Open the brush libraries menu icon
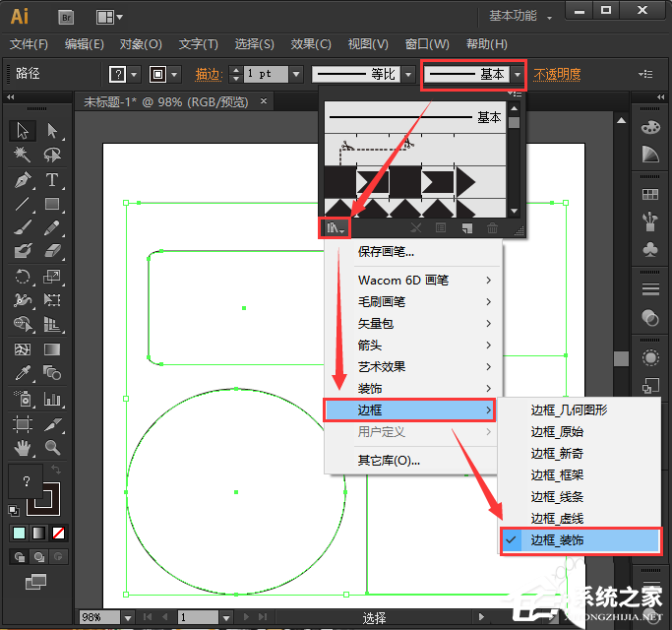The width and height of the screenshot is (672, 630). pos(336,227)
